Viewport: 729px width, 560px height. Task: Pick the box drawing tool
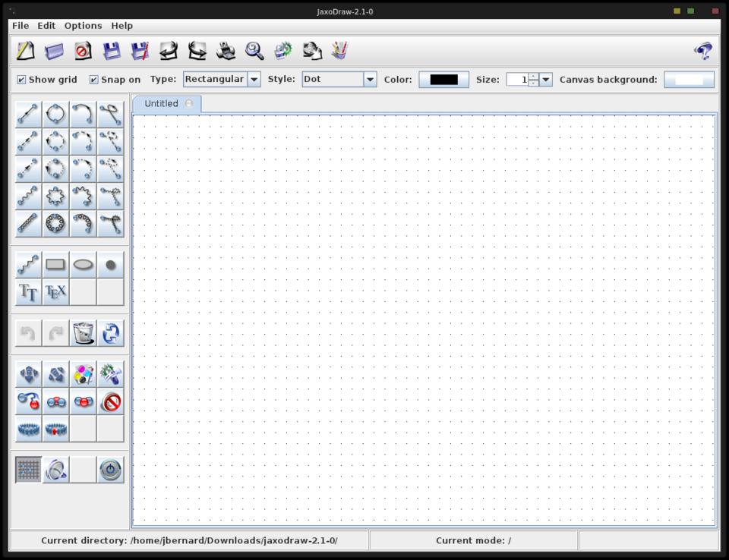click(55, 265)
